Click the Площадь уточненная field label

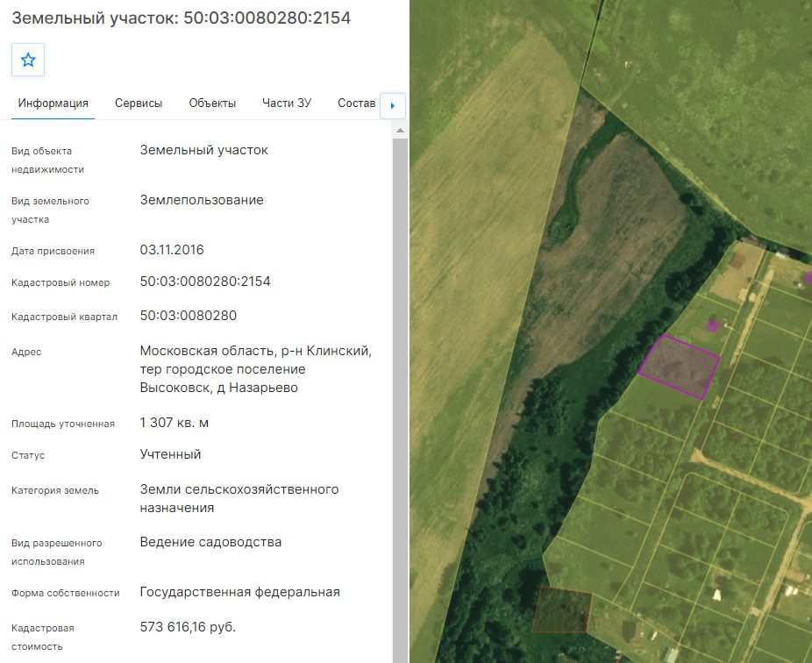[x=63, y=424]
